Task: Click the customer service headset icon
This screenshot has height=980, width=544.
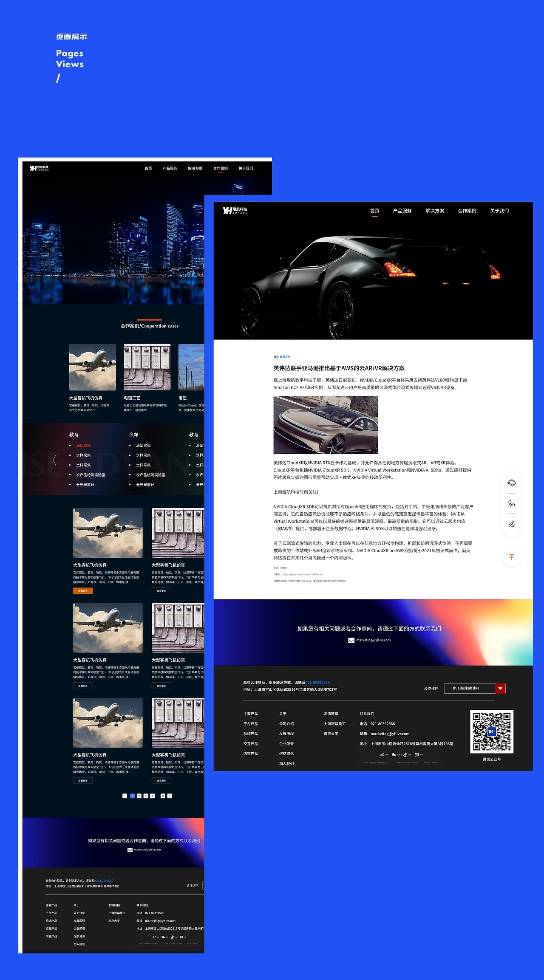Action: 512,483
